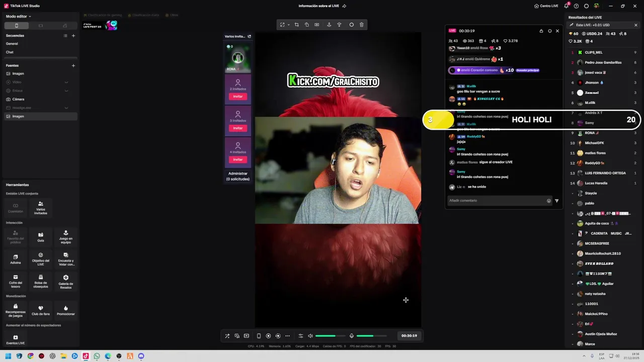Select the landscape layout tab
The height and width of the screenshot is (362, 644).
(x=41, y=26)
